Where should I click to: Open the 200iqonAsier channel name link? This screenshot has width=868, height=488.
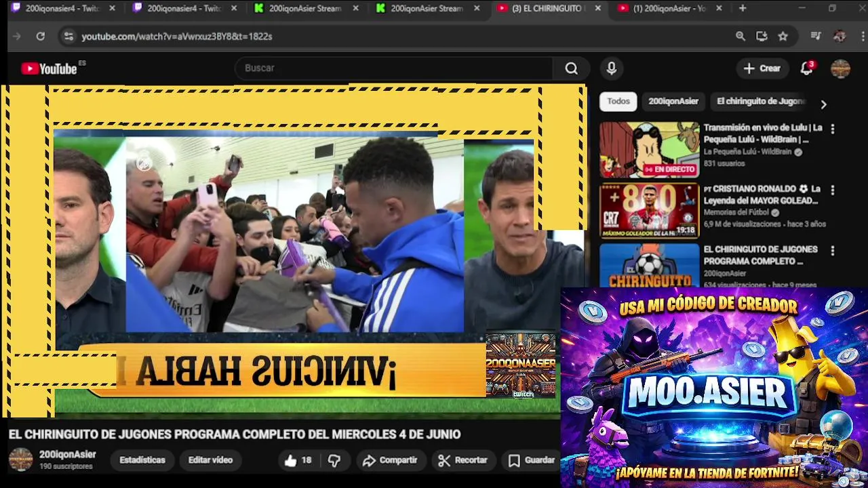tap(68, 455)
